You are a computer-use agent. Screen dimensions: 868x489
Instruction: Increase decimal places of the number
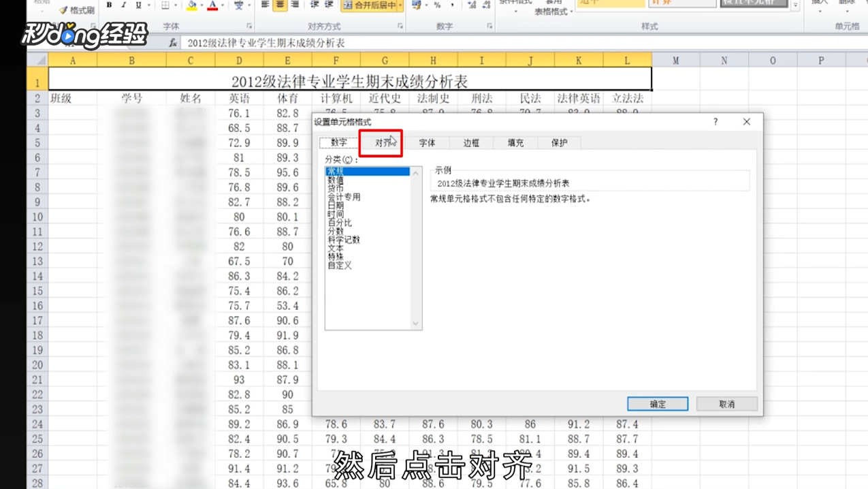(470, 5)
